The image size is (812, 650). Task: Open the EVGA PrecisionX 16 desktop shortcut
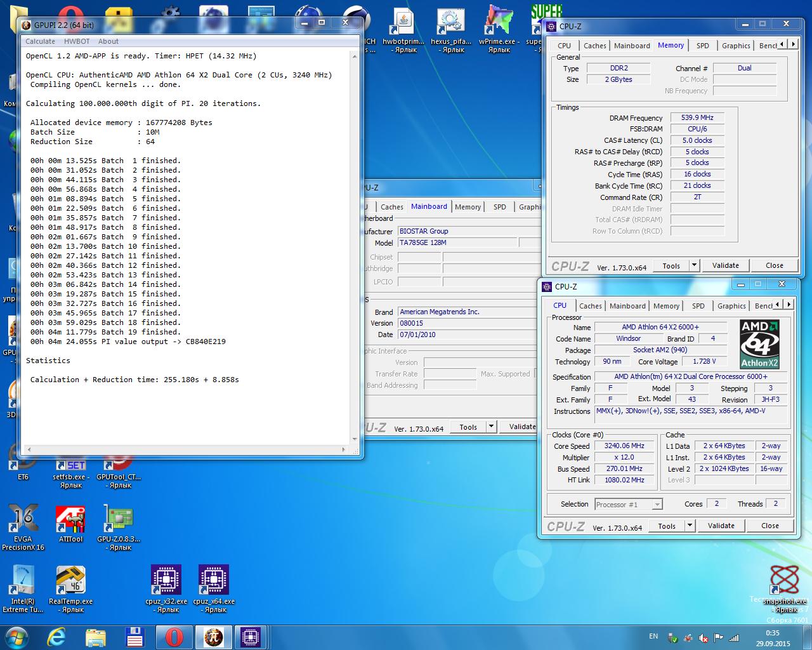[x=23, y=527]
